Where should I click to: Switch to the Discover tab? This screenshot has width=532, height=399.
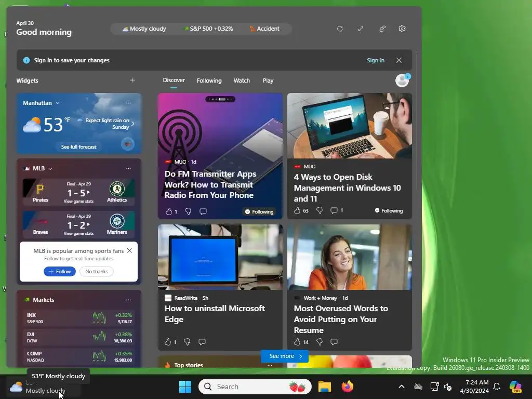[174, 81]
